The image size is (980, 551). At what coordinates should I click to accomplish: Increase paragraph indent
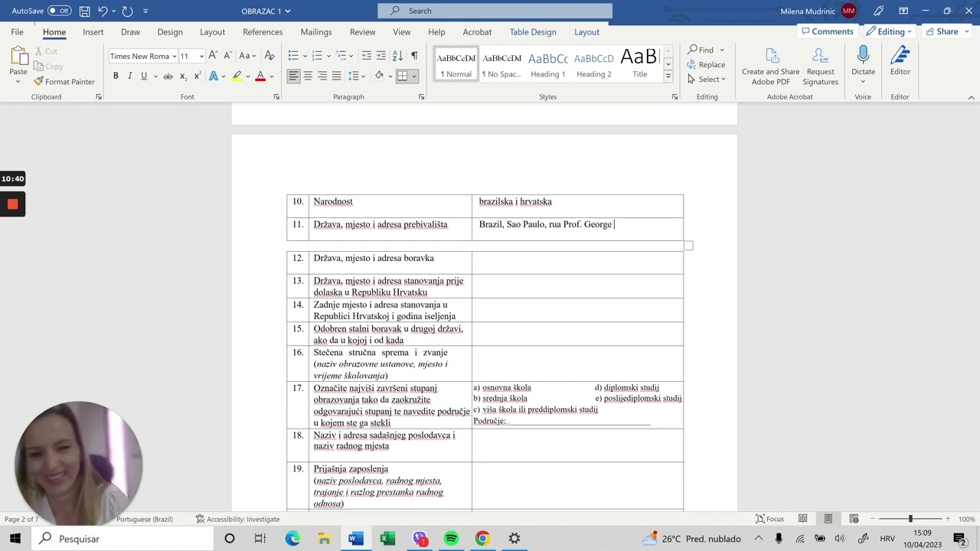click(381, 56)
